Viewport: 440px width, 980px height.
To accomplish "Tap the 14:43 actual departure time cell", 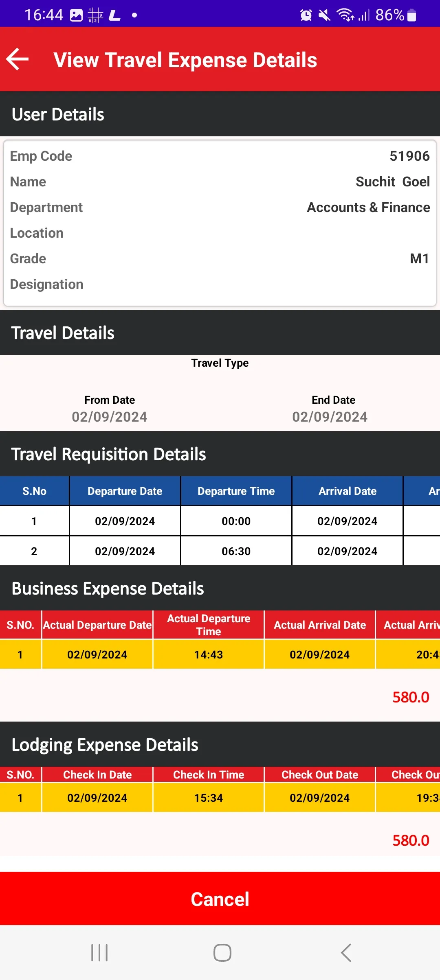I will tap(209, 654).
